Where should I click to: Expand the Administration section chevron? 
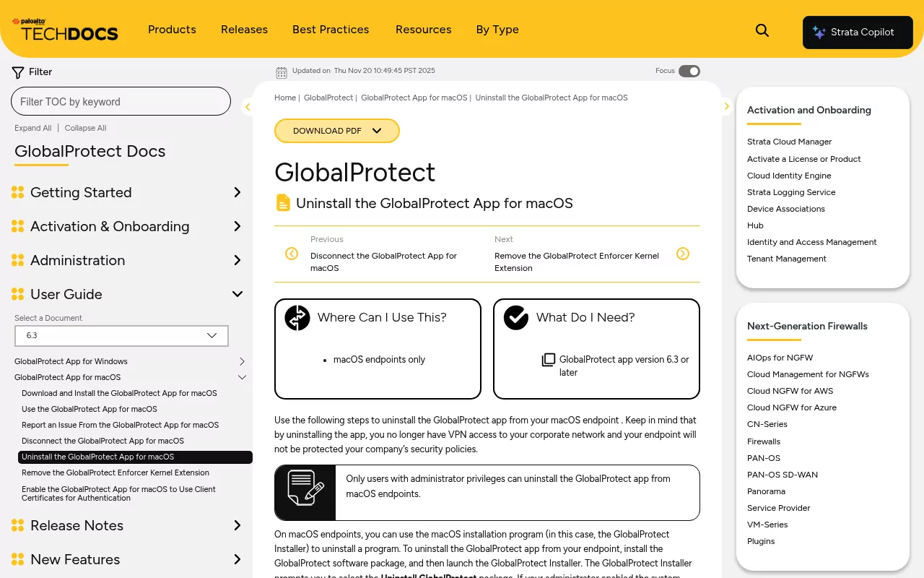pyautogui.click(x=237, y=260)
